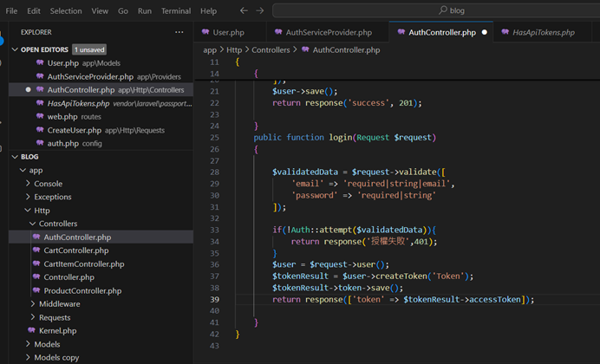600x364 pixels.
Task: Open Kernel.php from the Http folder
Action: [57, 330]
